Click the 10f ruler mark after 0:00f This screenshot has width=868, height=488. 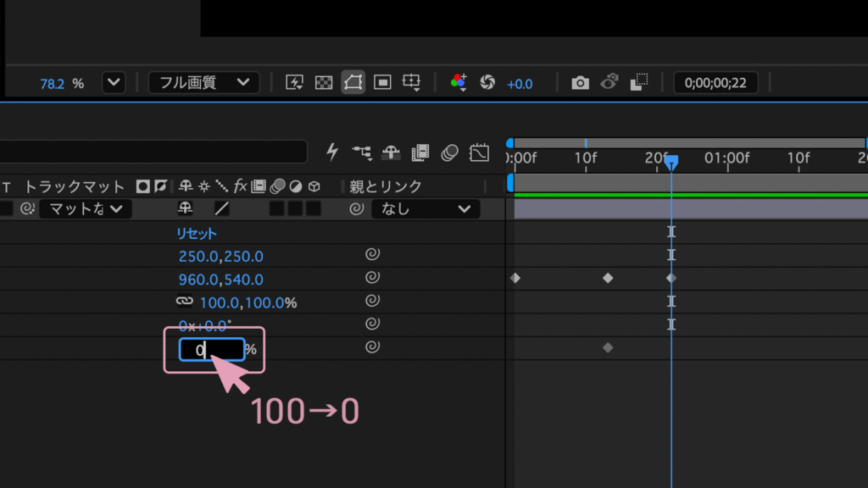pos(586,158)
